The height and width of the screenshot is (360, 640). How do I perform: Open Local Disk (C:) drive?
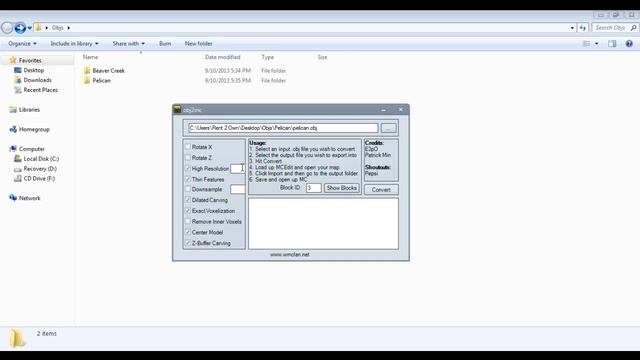(41, 159)
